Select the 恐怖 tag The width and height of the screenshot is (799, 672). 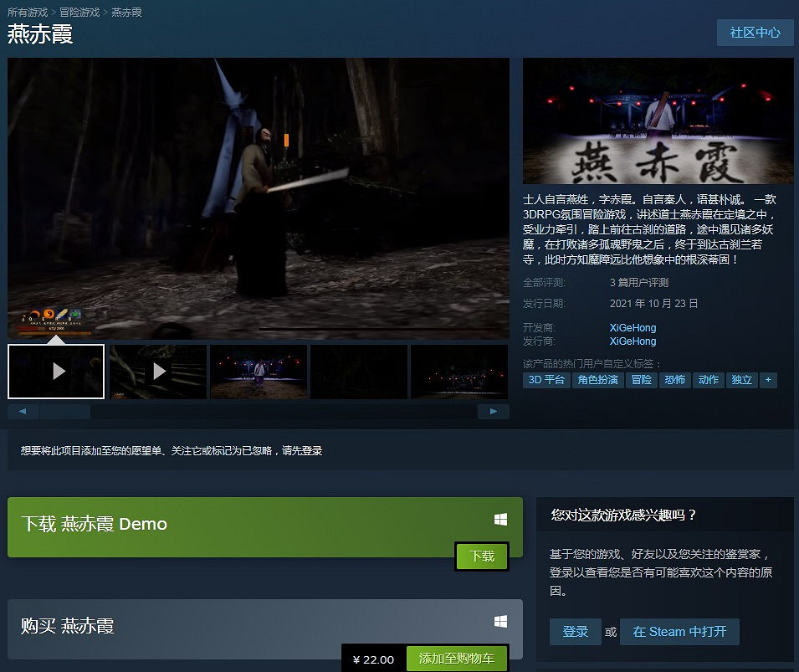pyautogui.click(x=674, y=380)
